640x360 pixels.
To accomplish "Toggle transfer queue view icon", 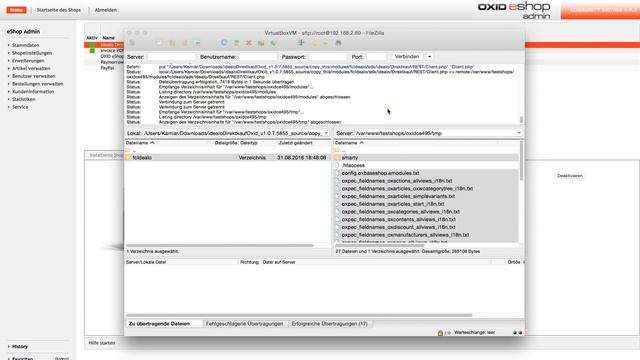I will 198,43.
